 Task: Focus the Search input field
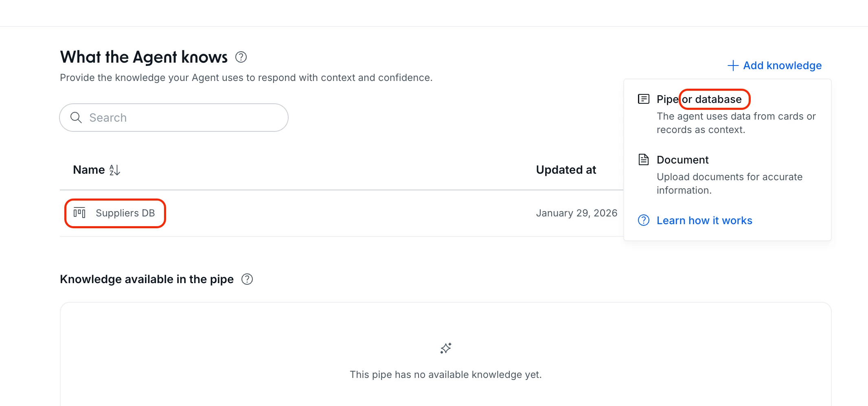click(183, 118)
